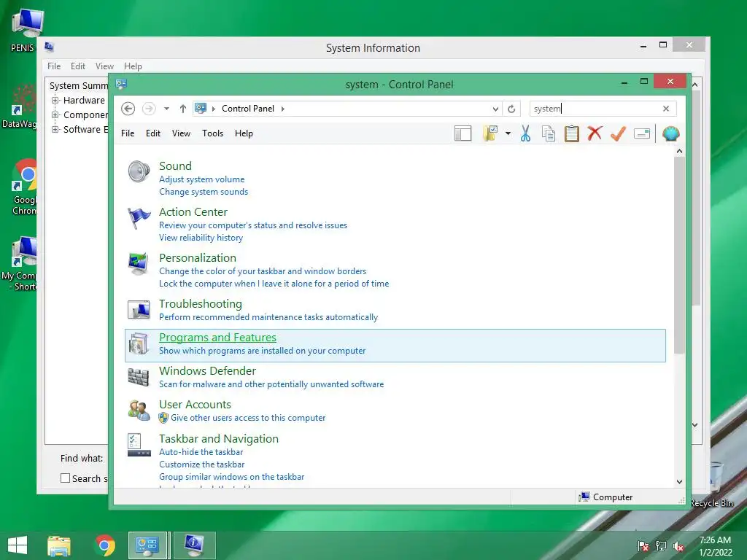Screen dimensions: 747x560
Task: Click the globe shell toolbar icon
Action: (670, 134)
